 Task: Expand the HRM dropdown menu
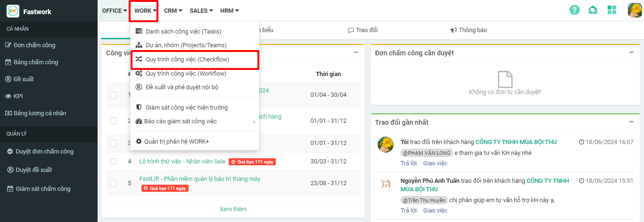[230, 10]
